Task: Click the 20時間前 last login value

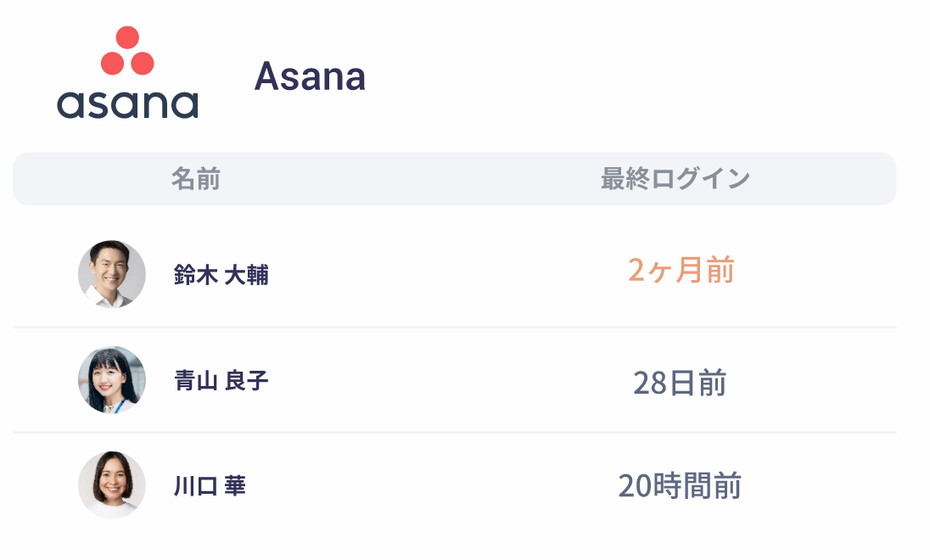Action: pyautogui.click(x=680, y=486)
